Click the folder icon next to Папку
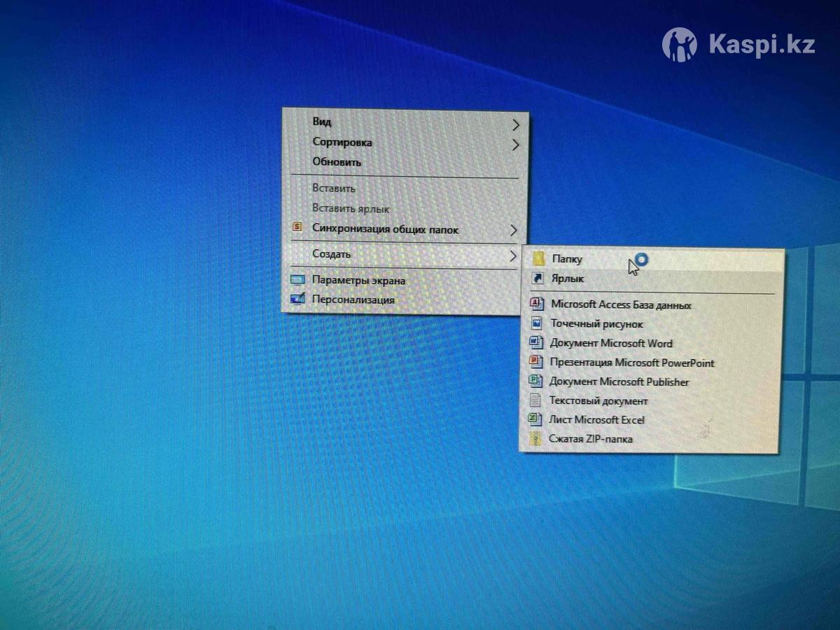Screen dimensions: 840x630 point(538,259)
